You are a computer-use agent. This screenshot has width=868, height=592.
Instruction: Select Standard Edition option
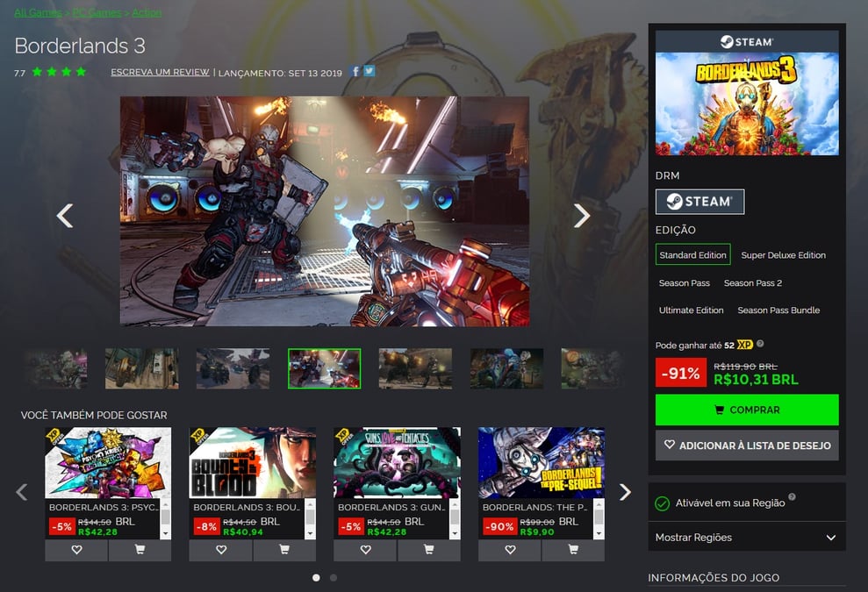click(692, 254)
